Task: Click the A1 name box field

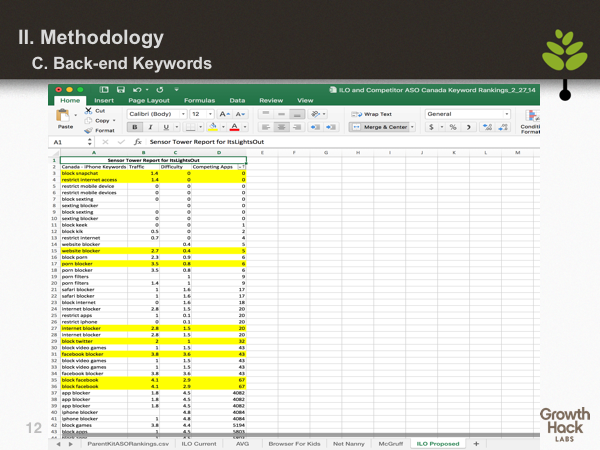Action: (71, 142)
